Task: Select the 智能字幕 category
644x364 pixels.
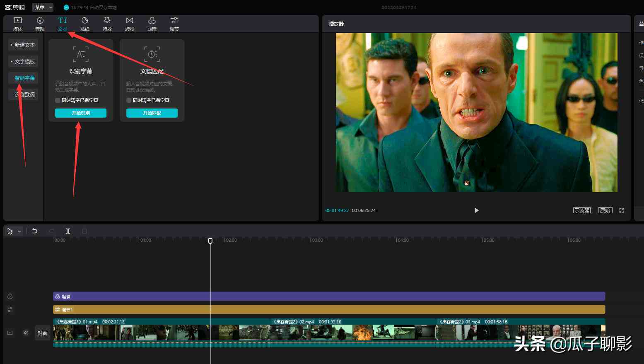Action: click(23, 78)
